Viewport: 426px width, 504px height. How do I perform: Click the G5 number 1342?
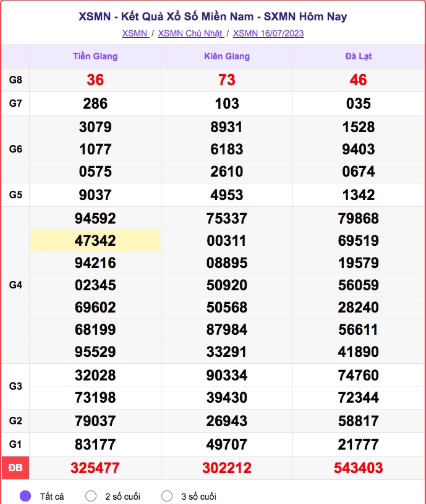[x=359, y=195]
